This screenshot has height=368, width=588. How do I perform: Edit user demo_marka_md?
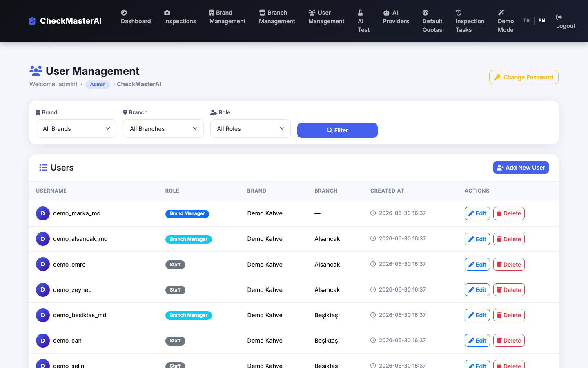pyautogui.click(x=477, y=213)
